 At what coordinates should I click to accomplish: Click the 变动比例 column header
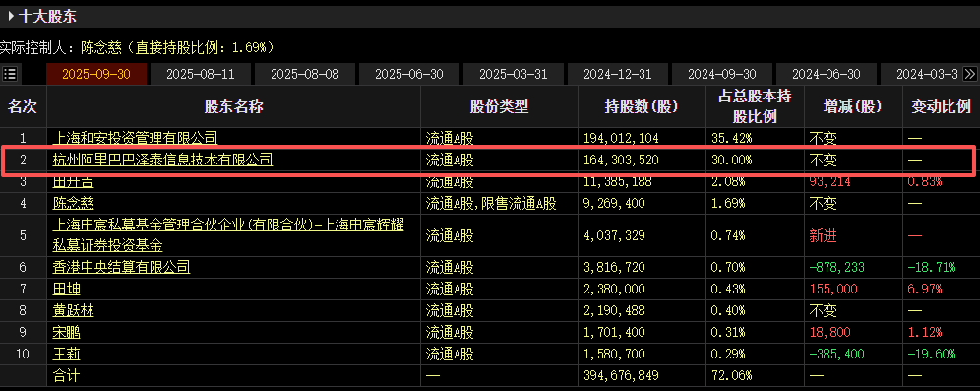[941, 106]
